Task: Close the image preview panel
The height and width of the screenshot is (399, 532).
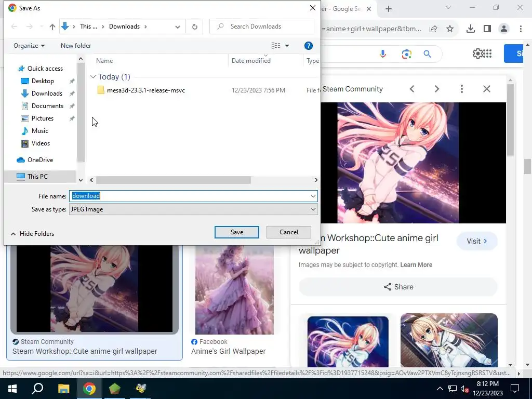Action: pos(486,89)
